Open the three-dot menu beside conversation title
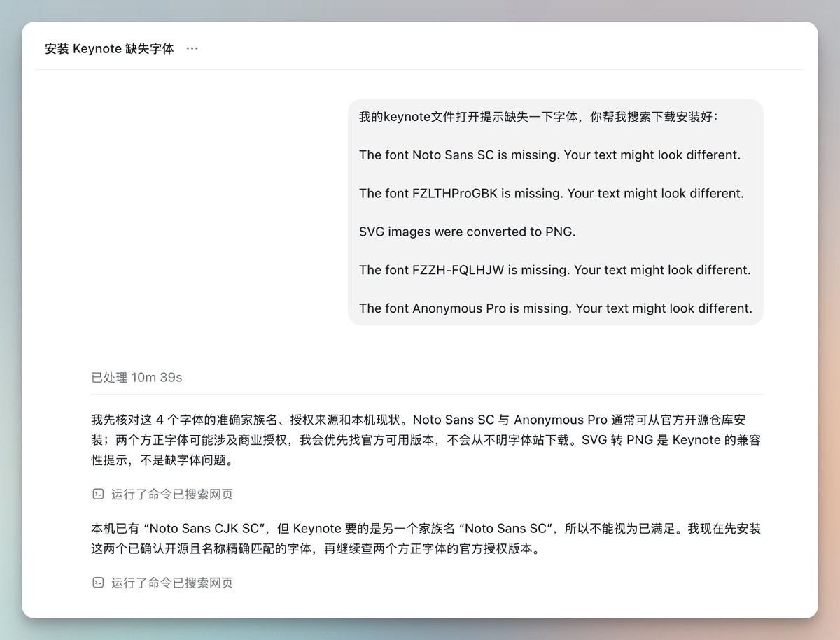 [x=192, y=49]
